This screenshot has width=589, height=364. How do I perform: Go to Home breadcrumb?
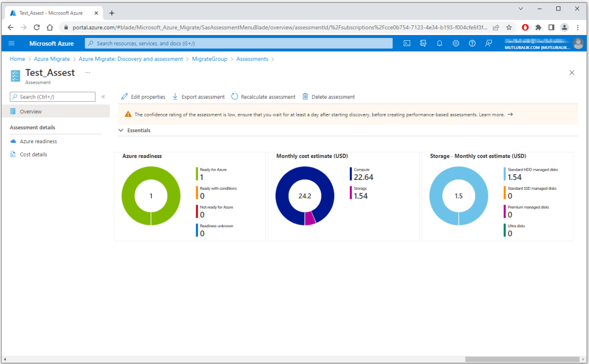[17, 59]
